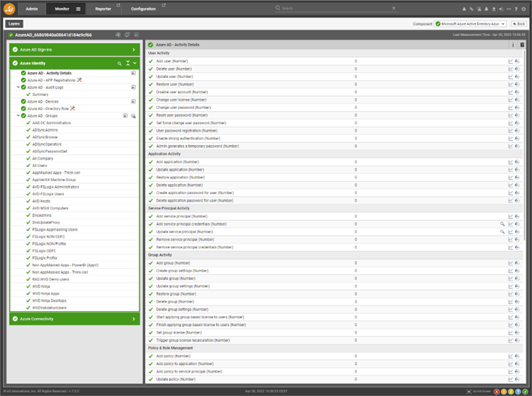Click magnifier icon for Add service principal credentials
Screen dimensions: 532x396
(x=502, y=224)
